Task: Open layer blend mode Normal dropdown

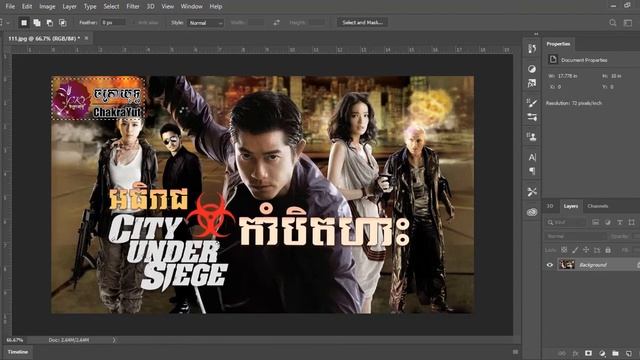Action: pos(576,236)
